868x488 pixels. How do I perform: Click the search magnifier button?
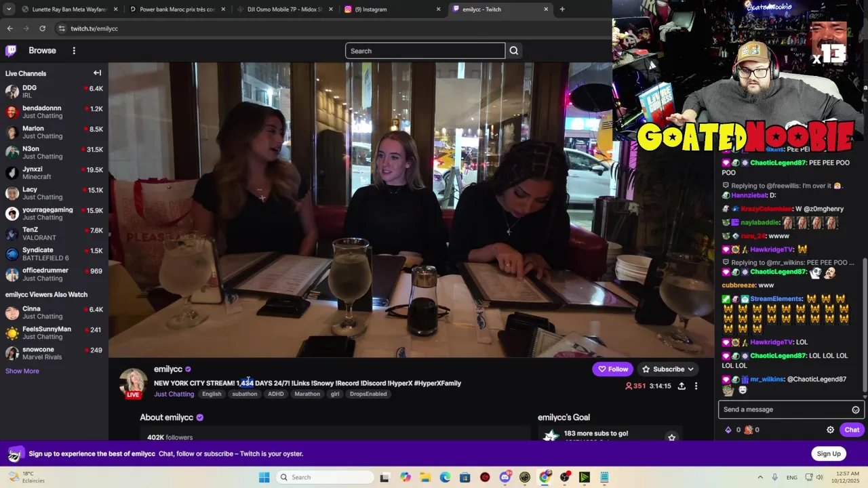pyautogui.click(x=514, y=51)
